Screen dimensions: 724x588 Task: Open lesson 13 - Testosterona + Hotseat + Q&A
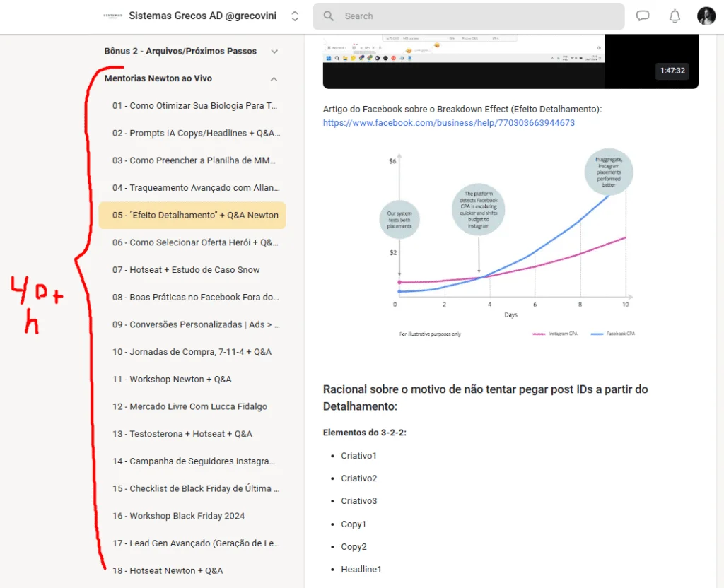tap(192, 434)
